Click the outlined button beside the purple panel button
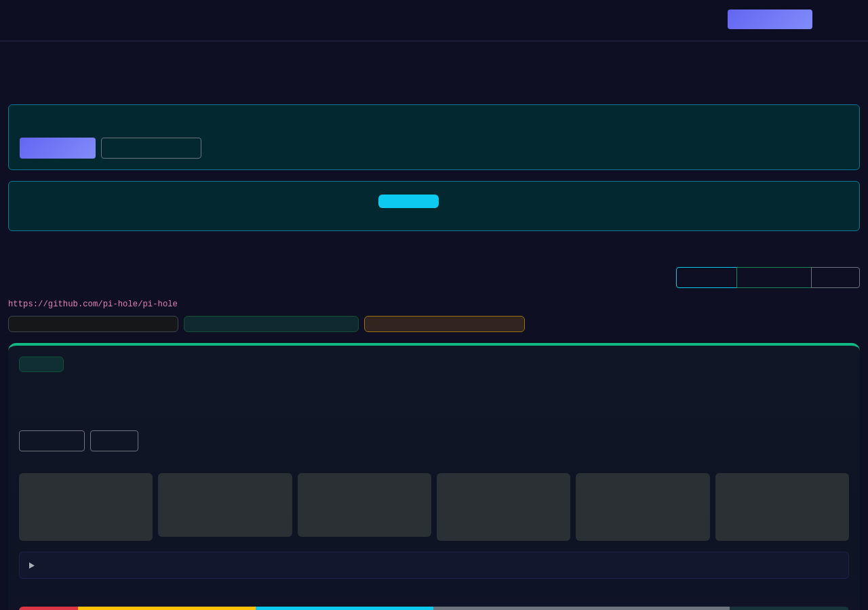Screen dimensions: 868x610 (x=151, y=148)
